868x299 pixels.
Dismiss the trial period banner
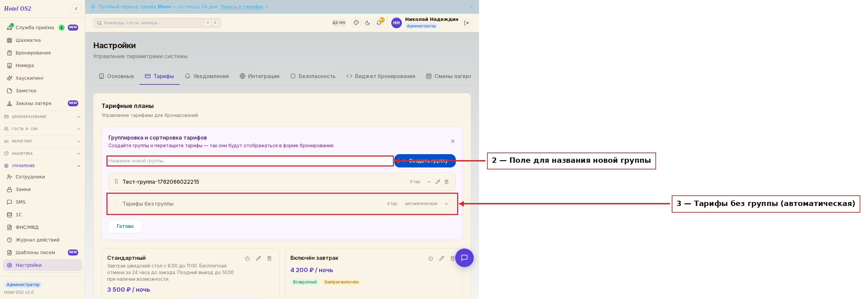click(471, 7)
